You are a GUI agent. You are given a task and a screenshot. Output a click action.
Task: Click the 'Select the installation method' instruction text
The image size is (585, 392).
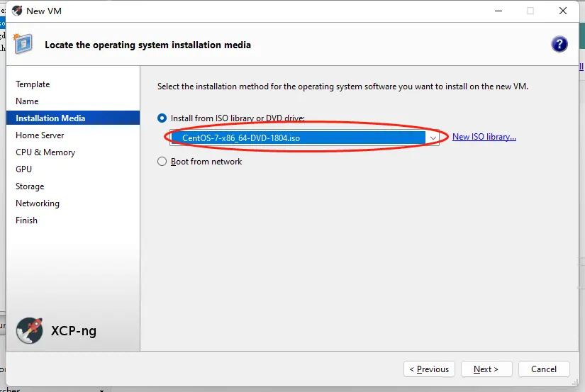(342, 86)
